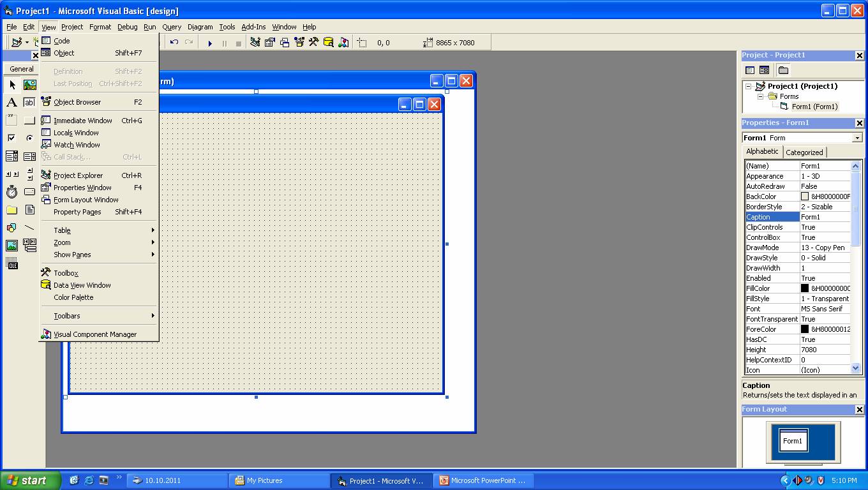
Task: Pick the DirListBox folder control
Action: tap(11, 209)
